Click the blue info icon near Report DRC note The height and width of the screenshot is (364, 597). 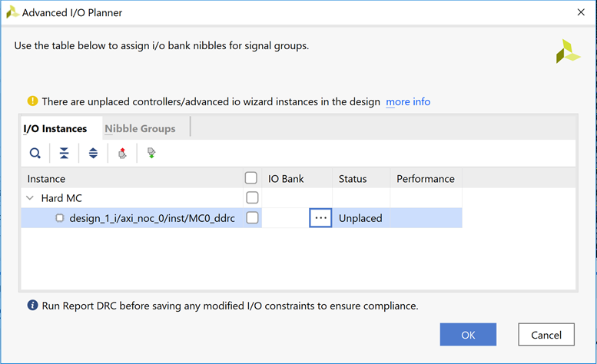point(32,306)
